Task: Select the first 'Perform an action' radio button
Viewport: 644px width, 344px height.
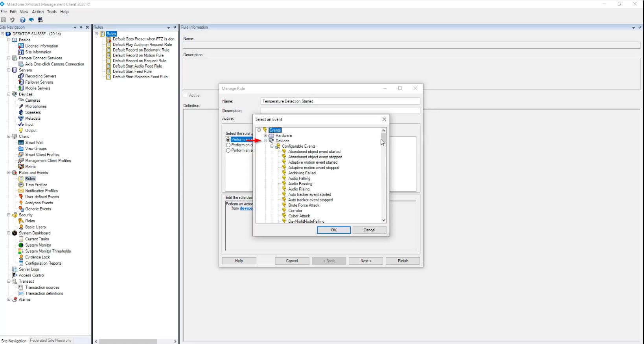Action: click(x=228, y=140)
